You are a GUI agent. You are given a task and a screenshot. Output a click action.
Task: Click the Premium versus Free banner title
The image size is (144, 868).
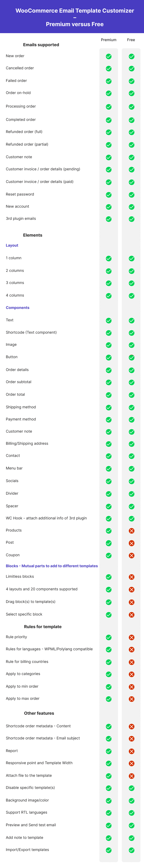pyautogui.click(x=75, y=24)
